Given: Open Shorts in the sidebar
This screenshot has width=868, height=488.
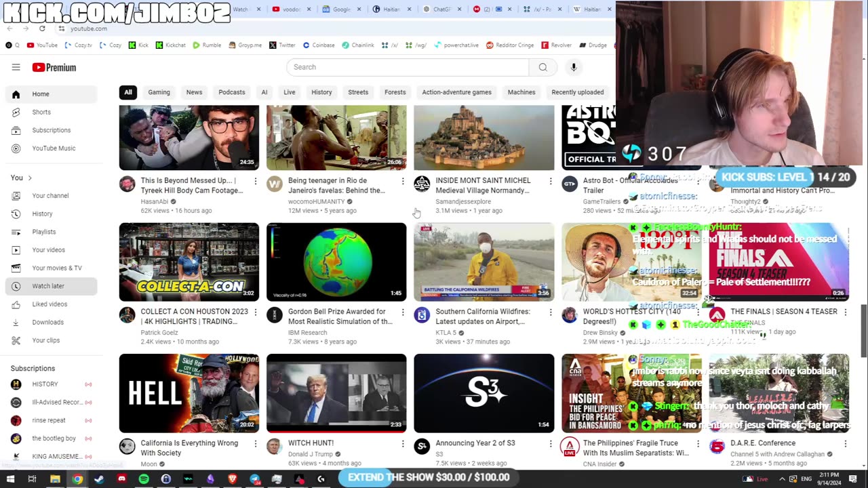Looking at the screenshot, I should (x=51, y=112).
